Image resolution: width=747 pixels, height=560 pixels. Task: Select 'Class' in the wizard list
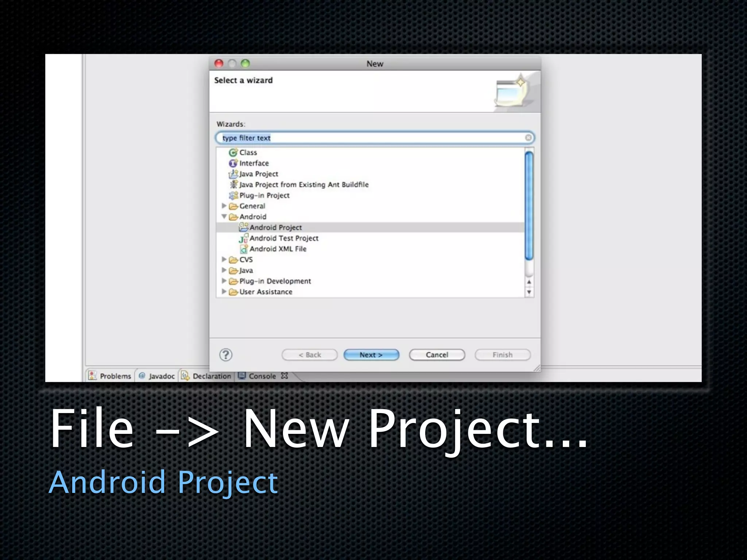click(x=248, y=152)
